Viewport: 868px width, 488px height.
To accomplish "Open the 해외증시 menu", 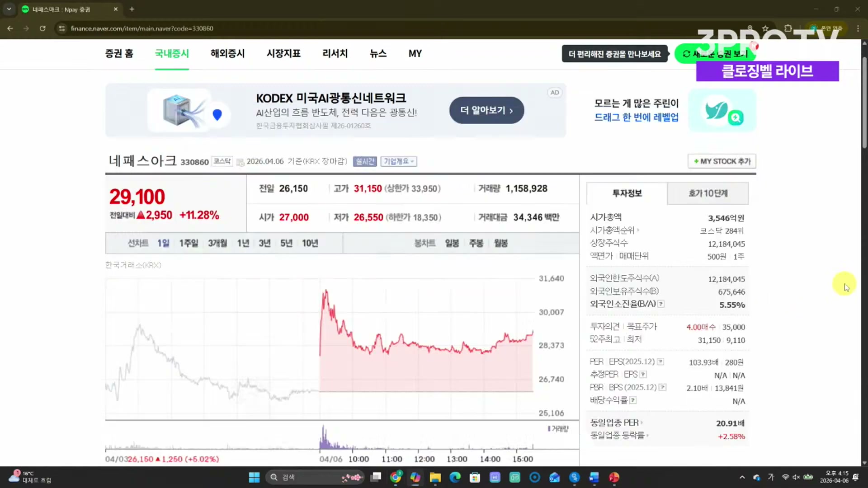I will (227, 53).
